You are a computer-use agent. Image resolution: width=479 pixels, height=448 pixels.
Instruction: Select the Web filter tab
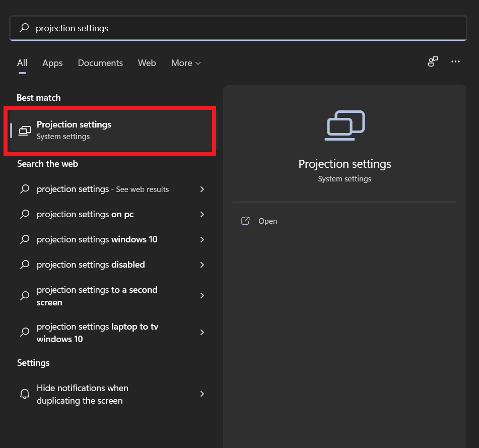click(x=147, y=63)
